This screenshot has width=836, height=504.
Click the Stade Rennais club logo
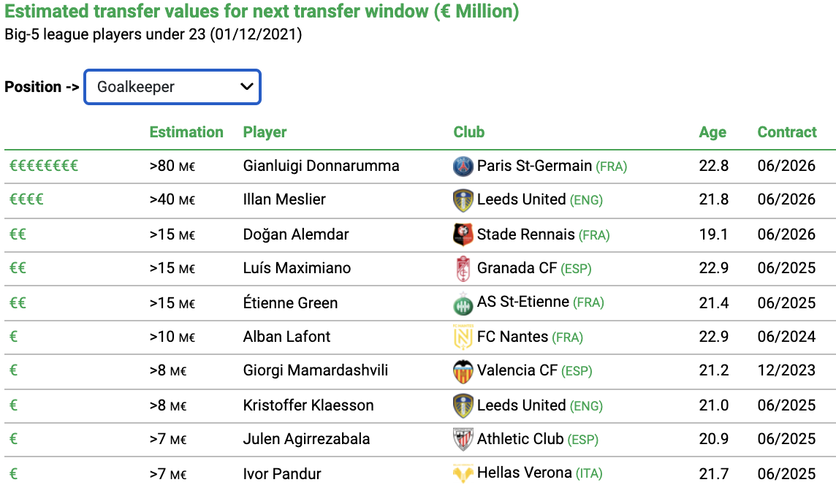pyautogui.click(x=463, y=234)
